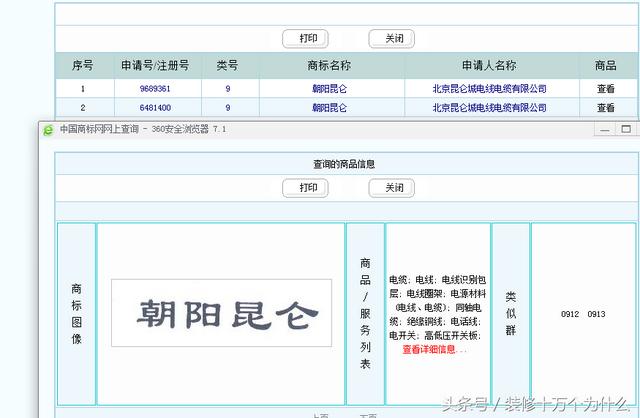Click the 类似群 label cell
The height and width of the screenshot is (418, 640).
pos(511,314)
